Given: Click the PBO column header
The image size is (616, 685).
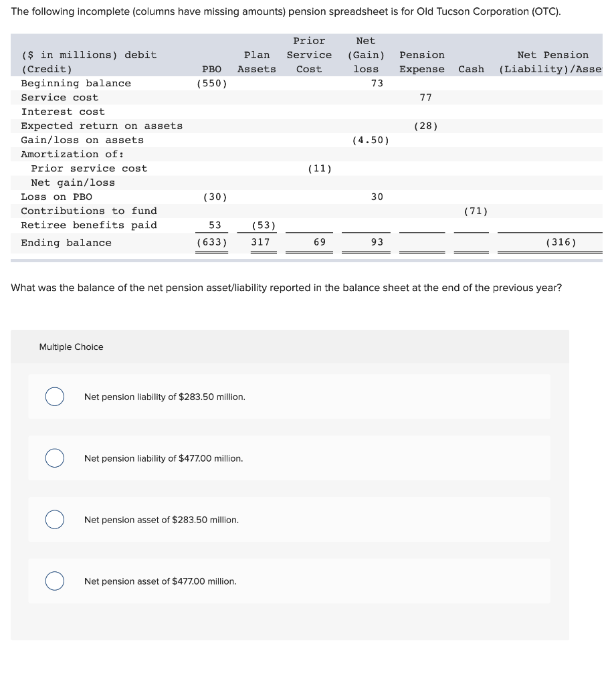Looking at the screenshot, I should pos(211,69).
